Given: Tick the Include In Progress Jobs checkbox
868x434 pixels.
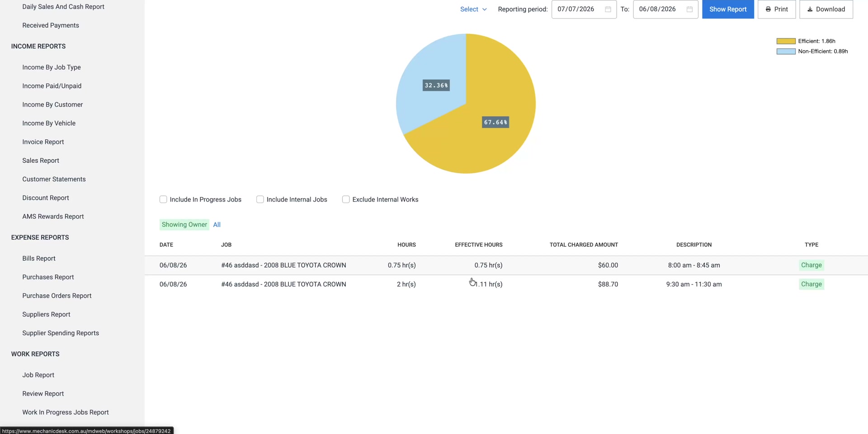Looking at the screenshot, I should 163,199.
